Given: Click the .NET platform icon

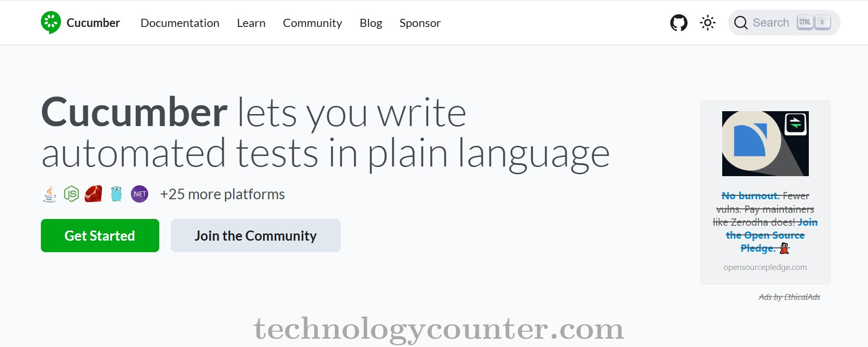Looking at the screenshot, I should 140,194.
